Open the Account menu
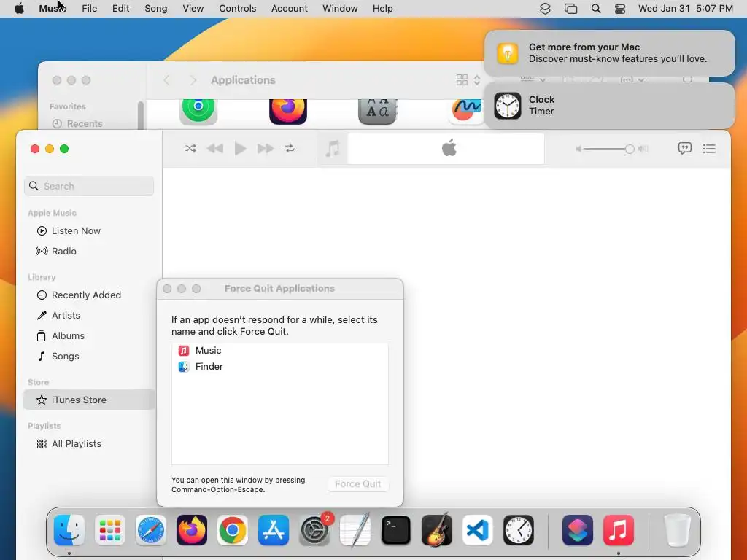747x560 pixels. [x=289, y=9]
